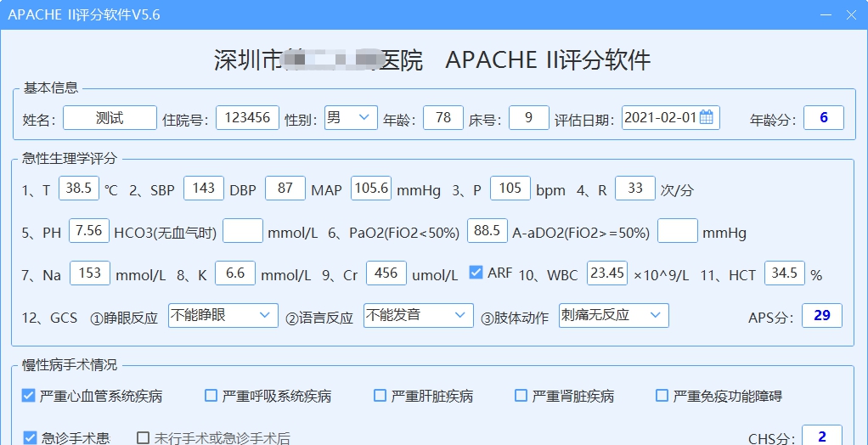Minimize the APACHE II window
Image resolution: width=868 pixels, height=445 pixels.
[x=825, y=15]
